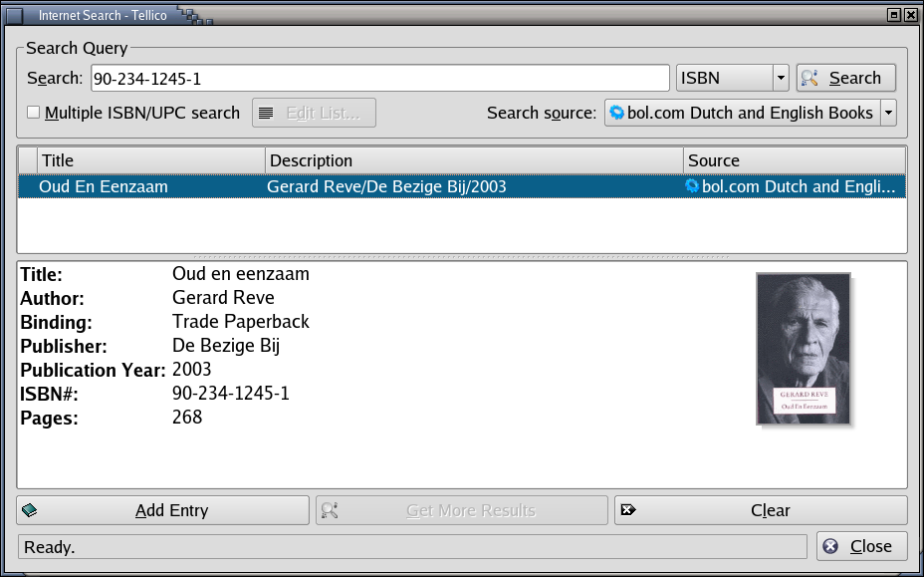The image size is (924, 577).
Task: Click the ISBN value 90-234-1245-1 in details
Action: tap(231, 393)
